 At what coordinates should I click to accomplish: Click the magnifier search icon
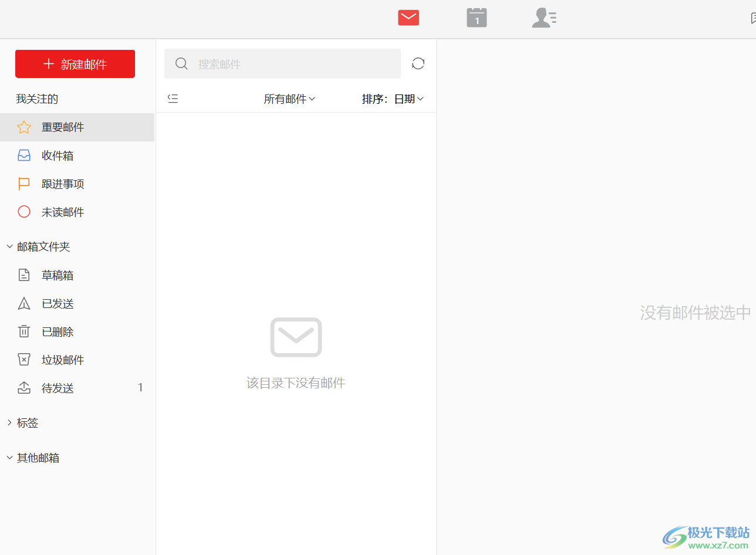point(181,64)
